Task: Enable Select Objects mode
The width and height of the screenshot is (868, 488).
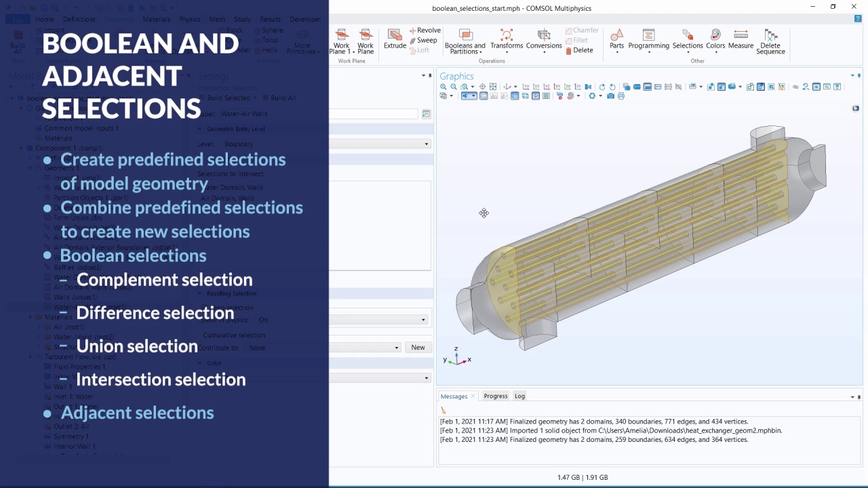Action: coord(627,87)
